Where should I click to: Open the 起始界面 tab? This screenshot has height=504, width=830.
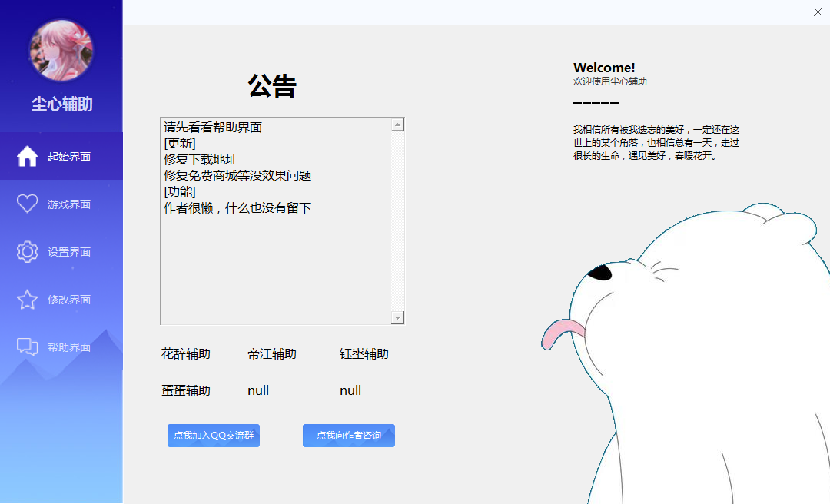[61, 156]
